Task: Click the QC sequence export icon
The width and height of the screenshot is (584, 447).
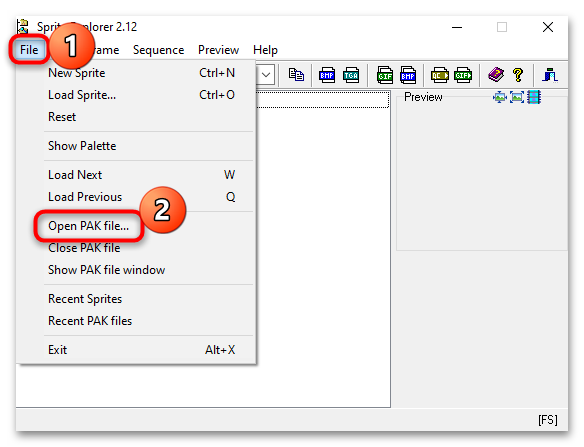Action: point(439,75)
